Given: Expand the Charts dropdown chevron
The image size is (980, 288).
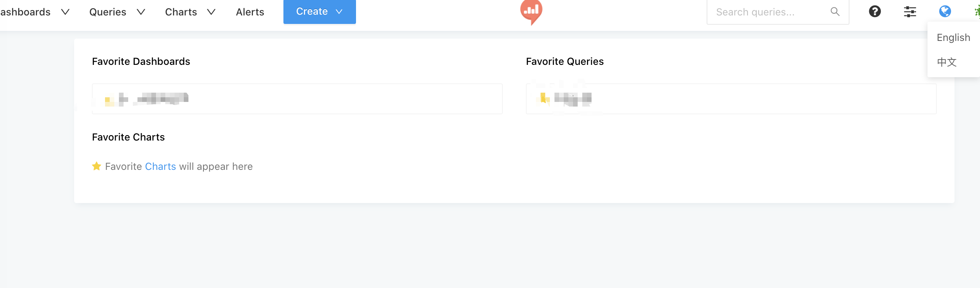Looking at the screenshot, I should [211, 12].
